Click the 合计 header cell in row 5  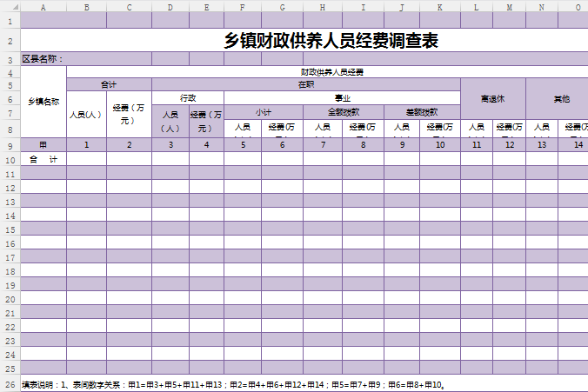pos(109,84)
